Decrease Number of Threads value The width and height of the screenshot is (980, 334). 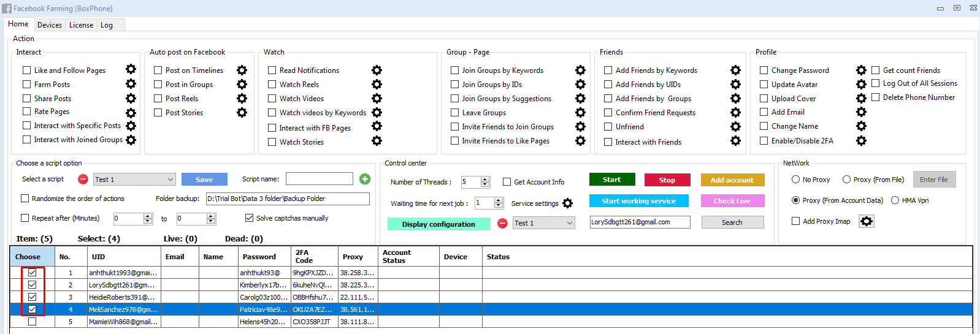[485, 184]
